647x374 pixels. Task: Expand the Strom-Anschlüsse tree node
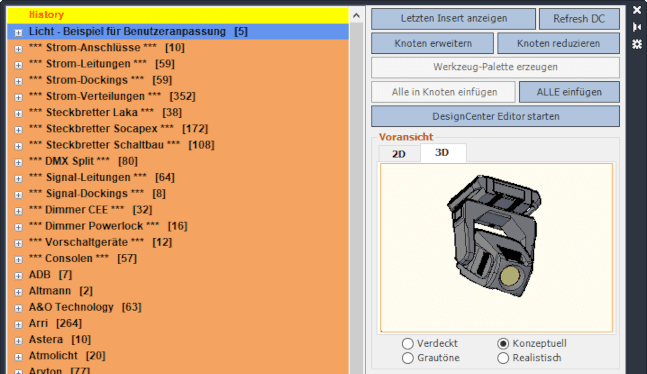[x=18, y=49]
